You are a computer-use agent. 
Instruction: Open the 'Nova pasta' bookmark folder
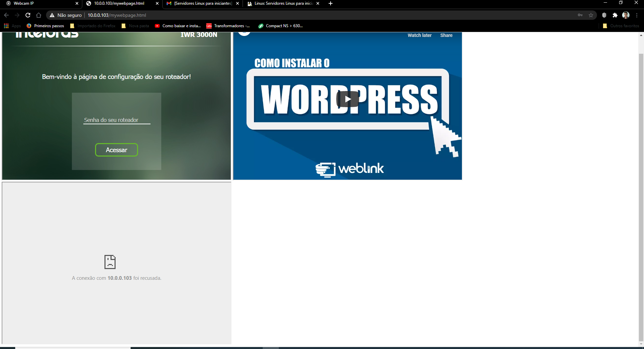tap(135, 26)
